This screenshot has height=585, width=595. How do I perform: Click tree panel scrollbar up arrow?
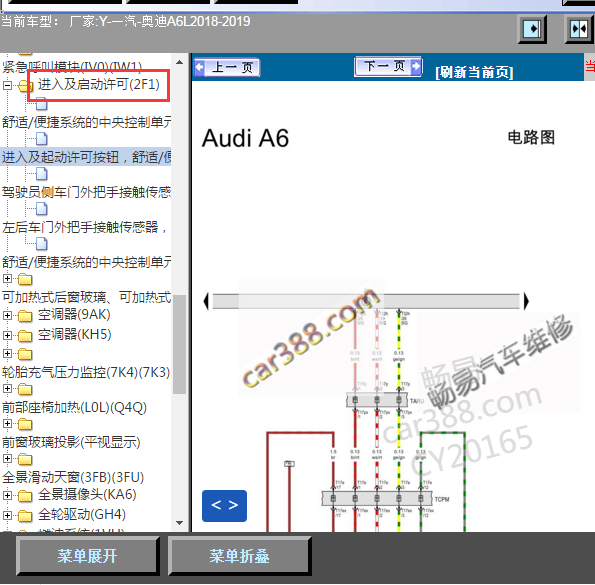point(179,62)
